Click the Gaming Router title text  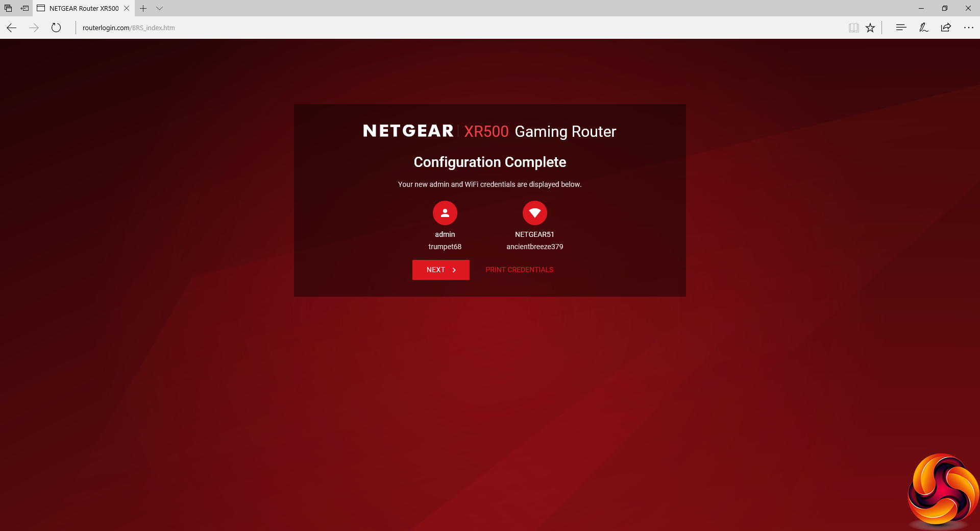[566, 131]
